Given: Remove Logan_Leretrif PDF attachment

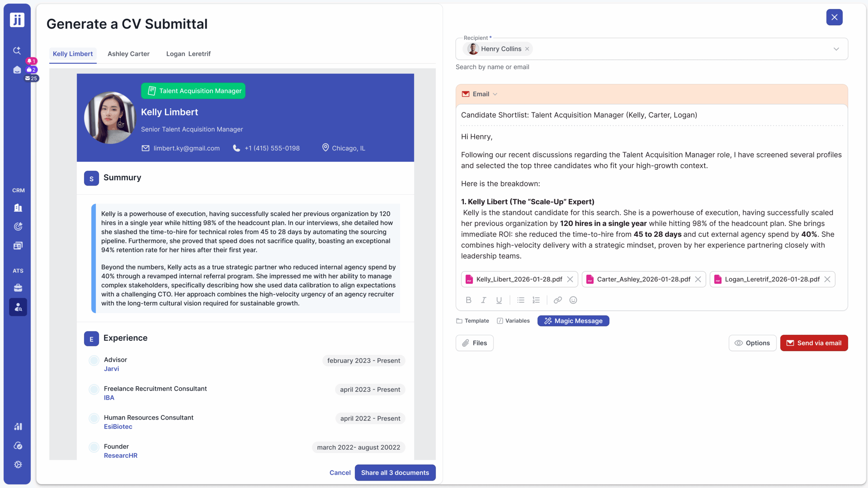Looking at the screenshot, I should click(827, 279).
